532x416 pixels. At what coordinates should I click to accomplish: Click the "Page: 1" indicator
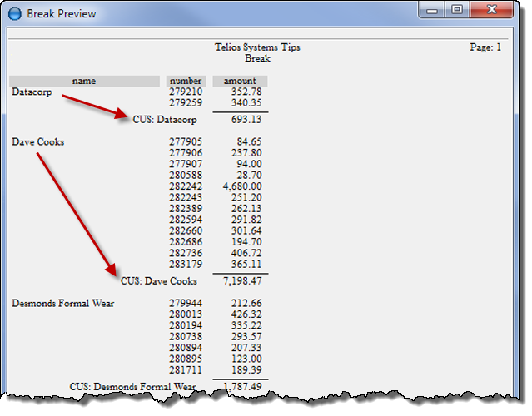pos(485,47)
